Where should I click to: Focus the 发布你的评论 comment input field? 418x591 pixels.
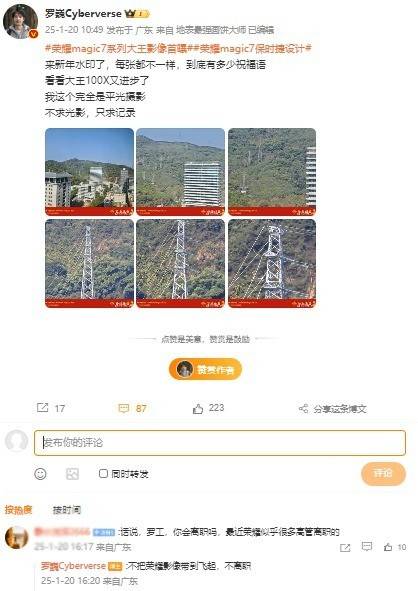pos(220,443)
